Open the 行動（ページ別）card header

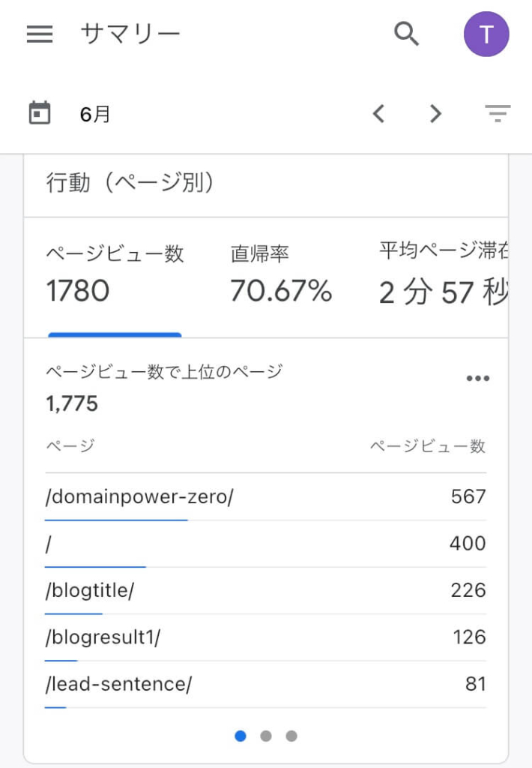[266, 184]
